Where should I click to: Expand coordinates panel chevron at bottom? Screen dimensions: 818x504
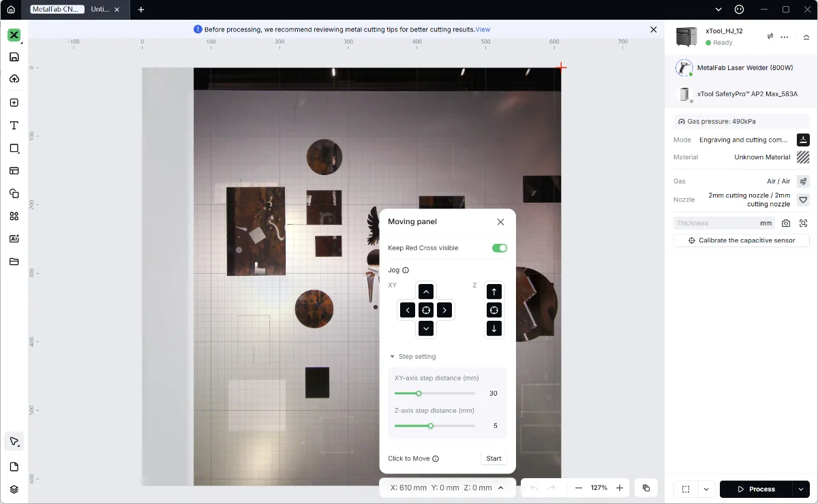click(x=501, y=488)
